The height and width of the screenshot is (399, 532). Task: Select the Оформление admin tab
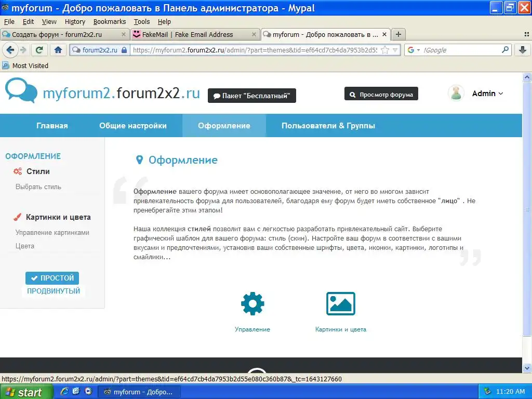(x=224, y=126)
